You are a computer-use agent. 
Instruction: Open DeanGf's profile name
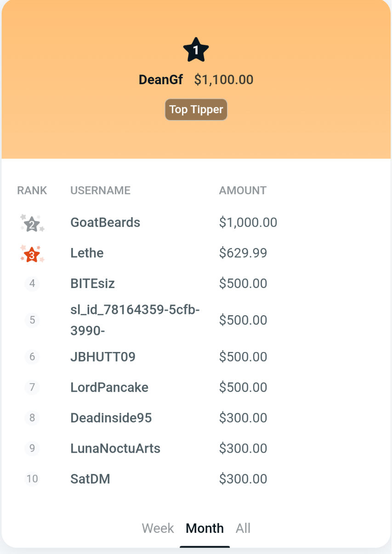[161, 80]
